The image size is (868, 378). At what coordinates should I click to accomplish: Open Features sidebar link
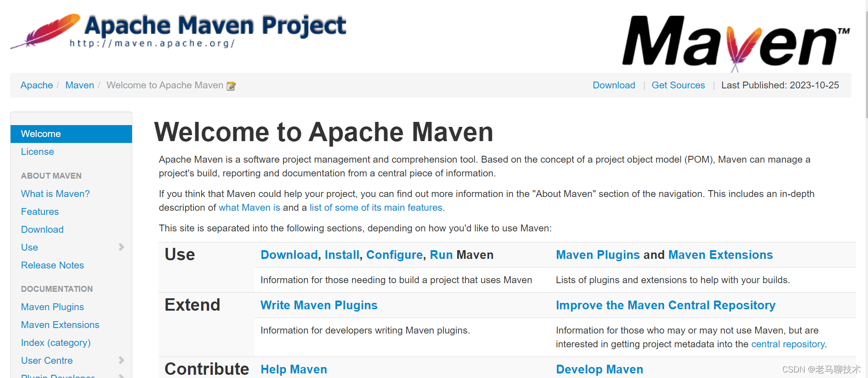coord(40,212)
